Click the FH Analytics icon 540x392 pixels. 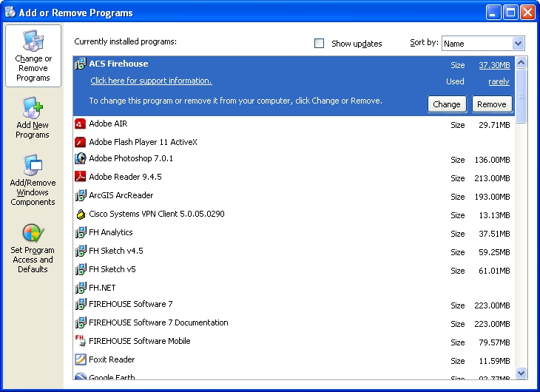click(80, 232)
